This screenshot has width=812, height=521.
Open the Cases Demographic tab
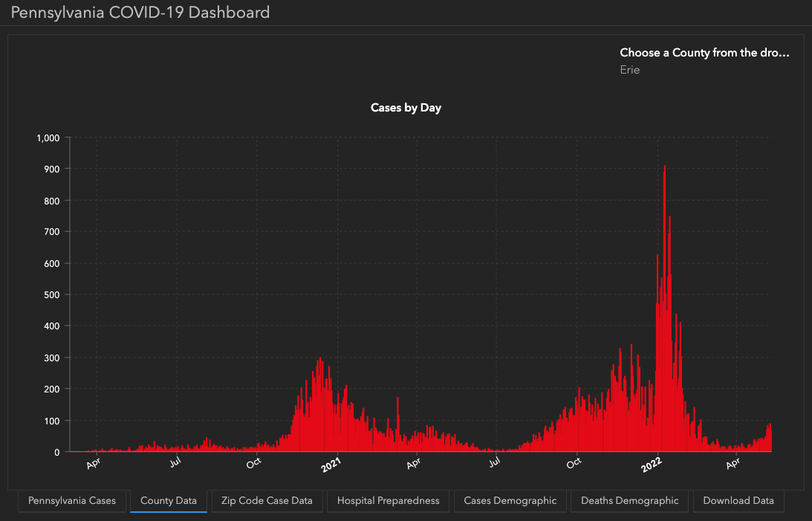pyautogui.click(x=510, y=501)
